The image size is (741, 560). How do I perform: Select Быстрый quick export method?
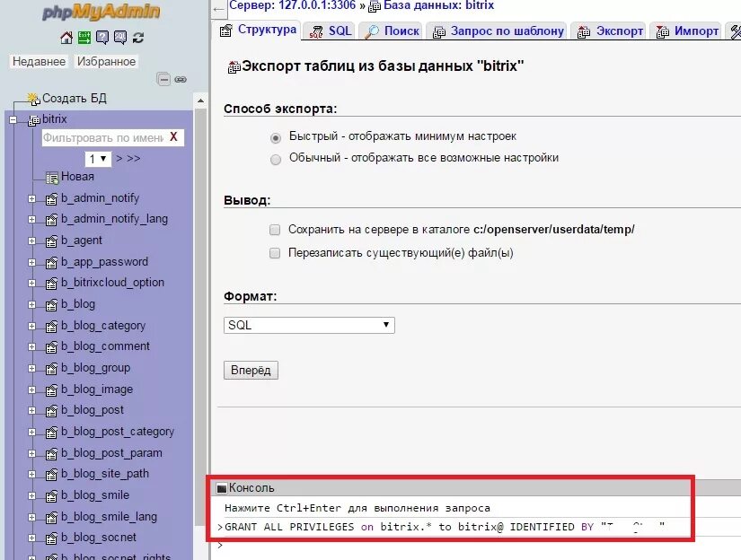[276, 138]
